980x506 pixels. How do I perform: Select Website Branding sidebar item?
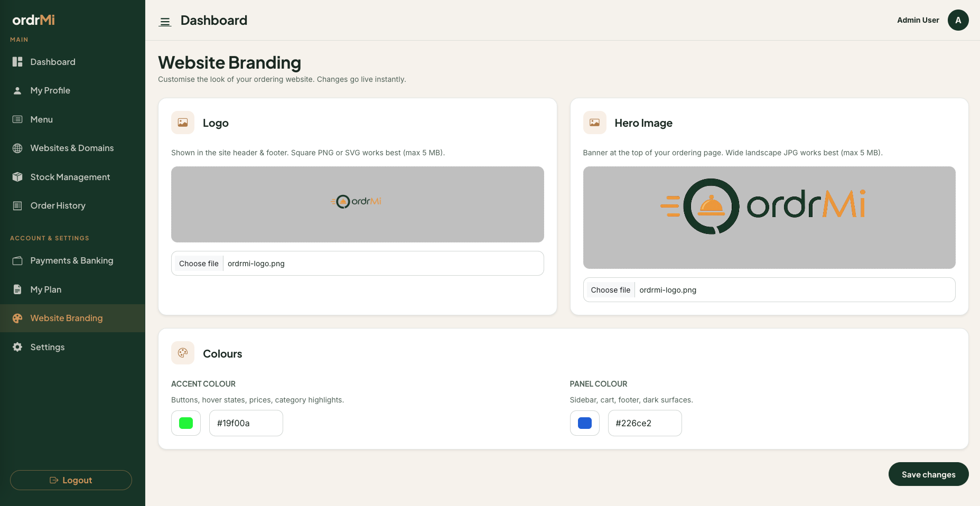[x=72, y=318]
